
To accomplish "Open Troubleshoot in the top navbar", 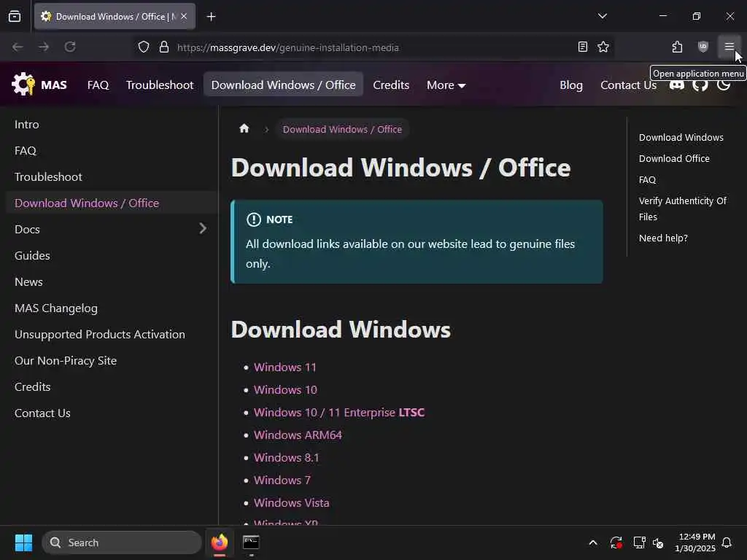I will (x=160, y=85).
